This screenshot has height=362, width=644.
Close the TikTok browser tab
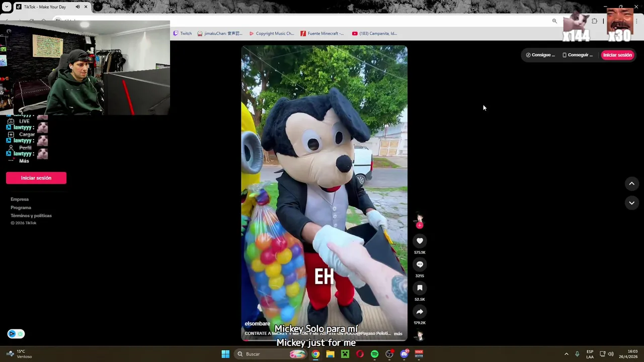tap(86, 7)
